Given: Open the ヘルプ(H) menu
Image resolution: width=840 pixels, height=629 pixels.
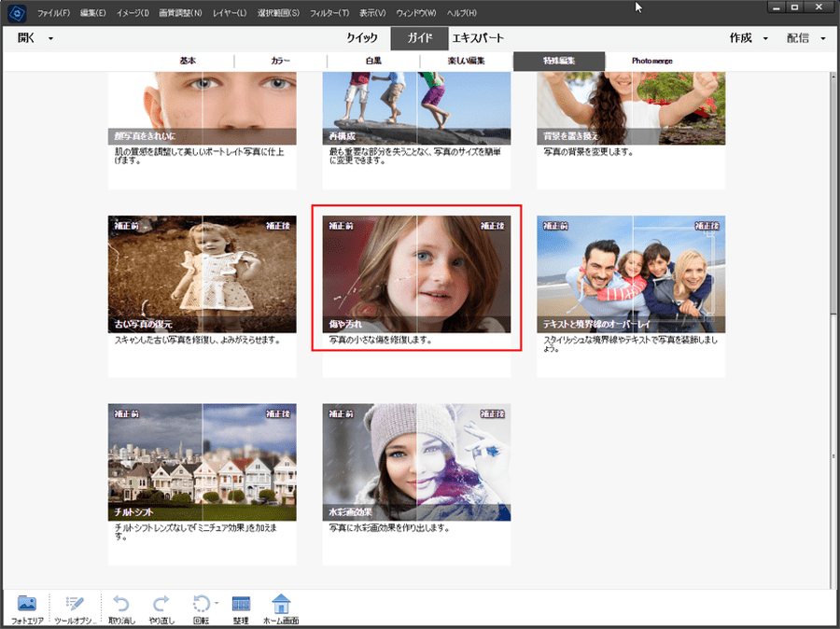Looking at the screenshot, I should pyautogui.click(x=462, y=13).
